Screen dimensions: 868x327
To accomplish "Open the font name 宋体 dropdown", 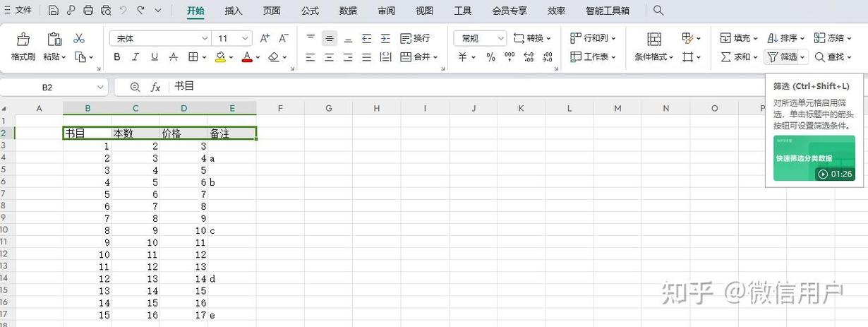I will [x=205, y=38].
